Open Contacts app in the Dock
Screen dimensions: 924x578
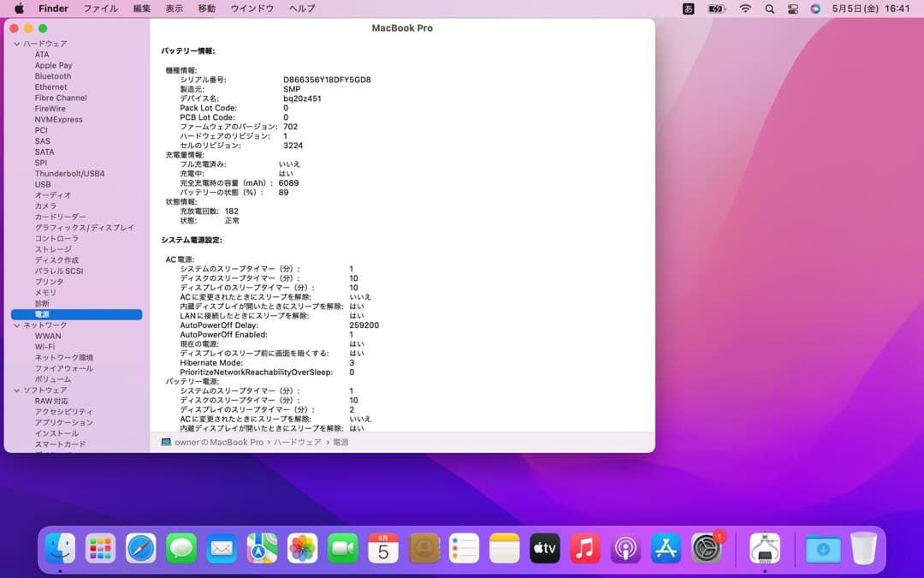(423, 549)
